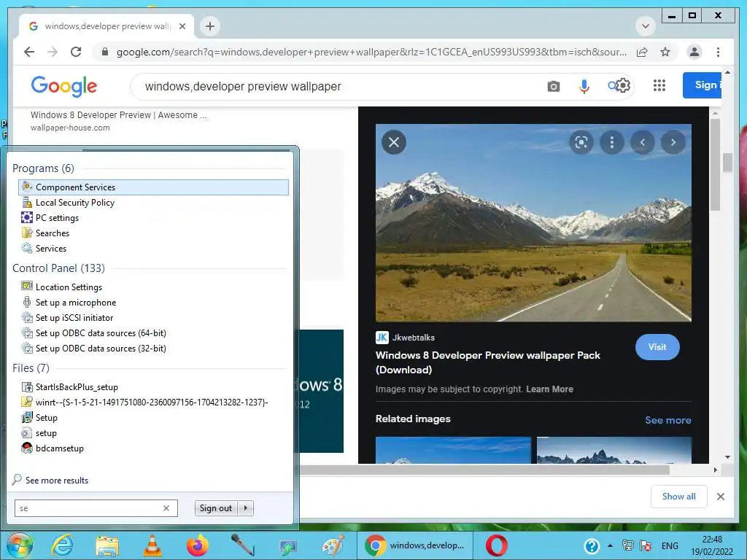Viewport: 747px width, 560px height.
Task: Show previous image in preview
Action: pos(643,142)
